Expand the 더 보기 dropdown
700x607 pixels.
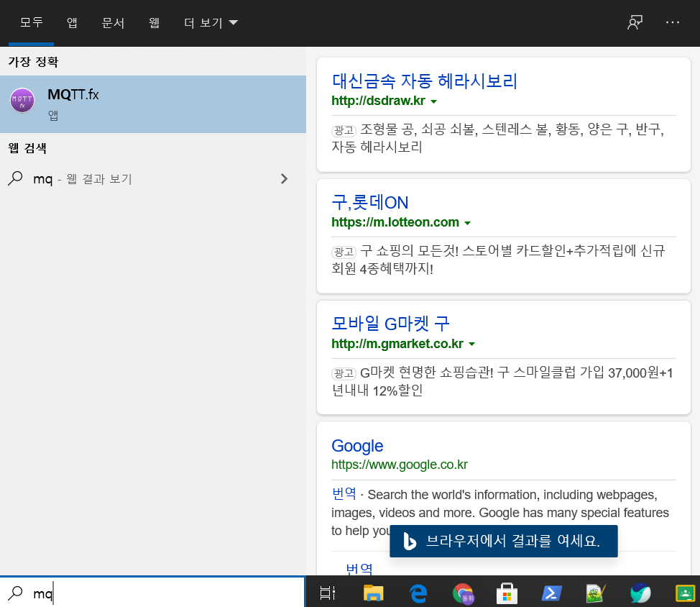[x=211, y=22]
